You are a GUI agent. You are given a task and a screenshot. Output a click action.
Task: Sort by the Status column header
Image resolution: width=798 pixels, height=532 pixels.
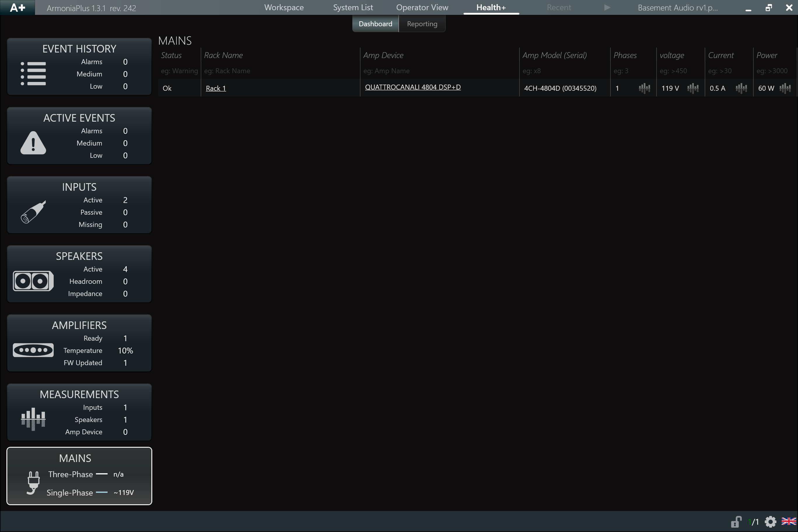171,55
